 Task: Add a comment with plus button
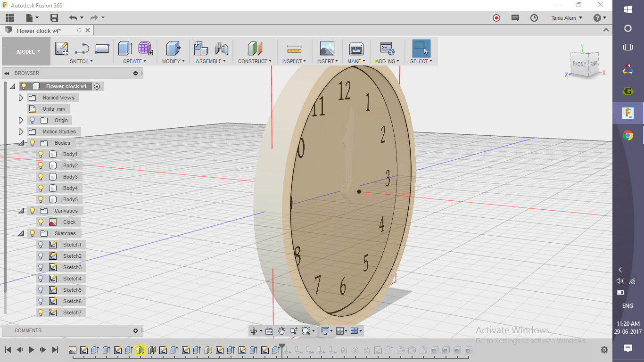click(x=136, y=330)
